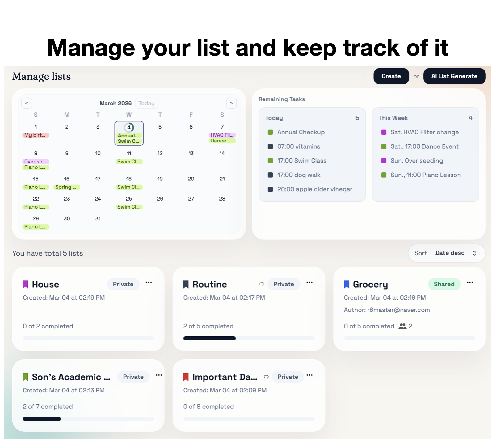Open the ellipsis menu on Son's Academic list
This screenshot has height=448, width=496.
pos(159,375)
